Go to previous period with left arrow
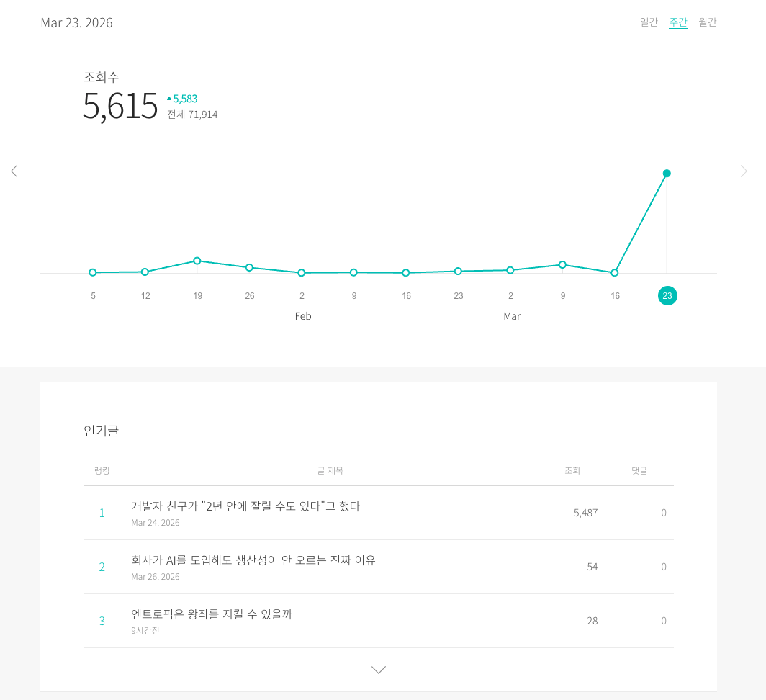 pos(19,171)
